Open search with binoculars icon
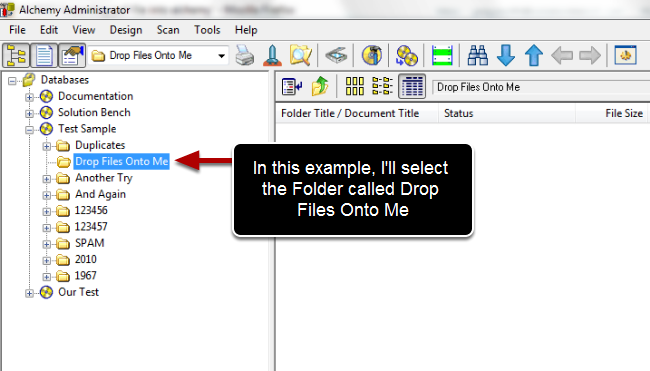This screenshot has height=371, width=650. click(x=478, y=56)
